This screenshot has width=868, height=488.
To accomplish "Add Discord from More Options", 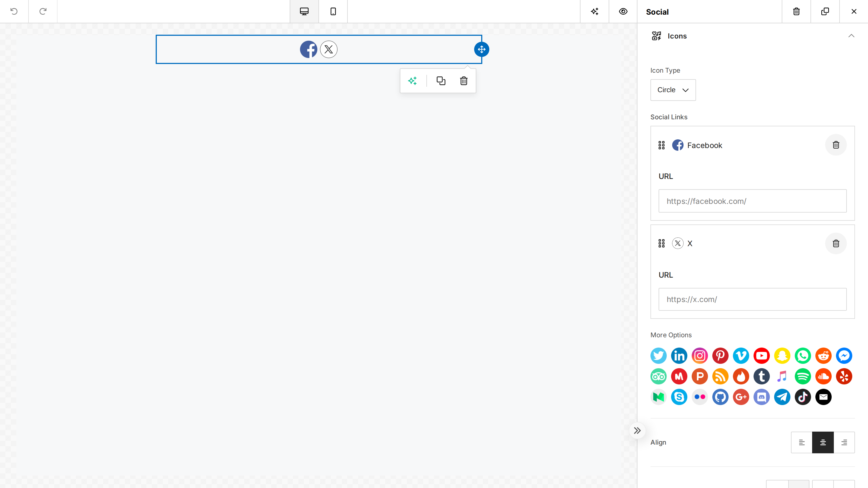I will point(761,397).
